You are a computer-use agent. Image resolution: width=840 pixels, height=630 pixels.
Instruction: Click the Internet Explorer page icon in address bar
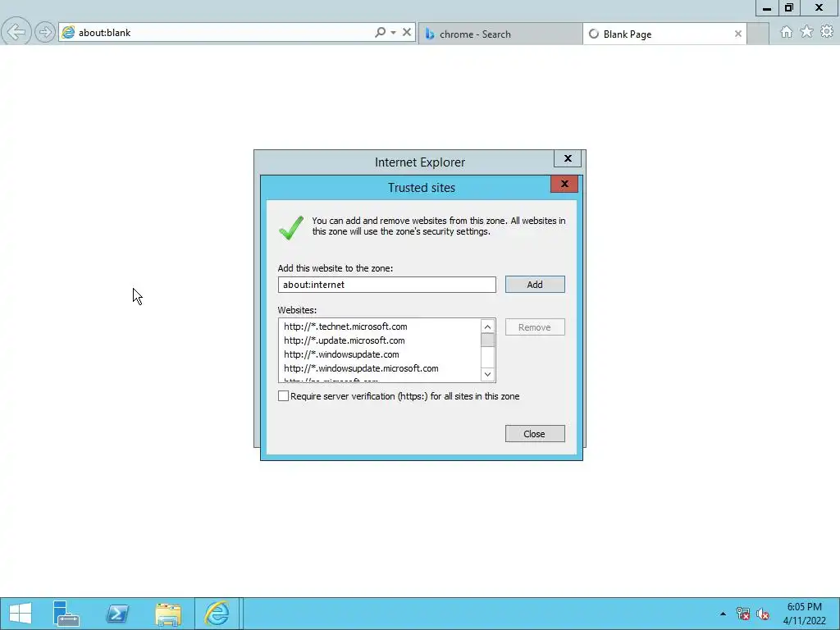tap(68, 33)
